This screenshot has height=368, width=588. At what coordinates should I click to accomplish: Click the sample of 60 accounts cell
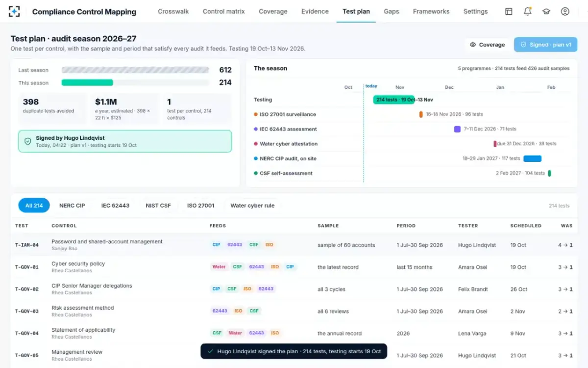pyautogui.click(x=346, y=245)
